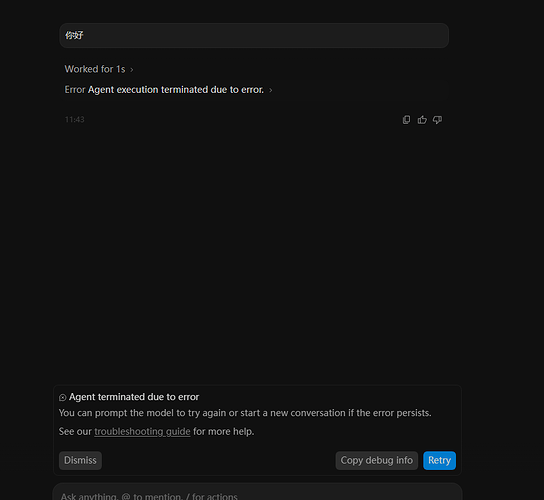The height and width of the screenshot is (500, 544).
Task: Click the icon beside 'Agent terminated due to error'
Action: [62, 398]
